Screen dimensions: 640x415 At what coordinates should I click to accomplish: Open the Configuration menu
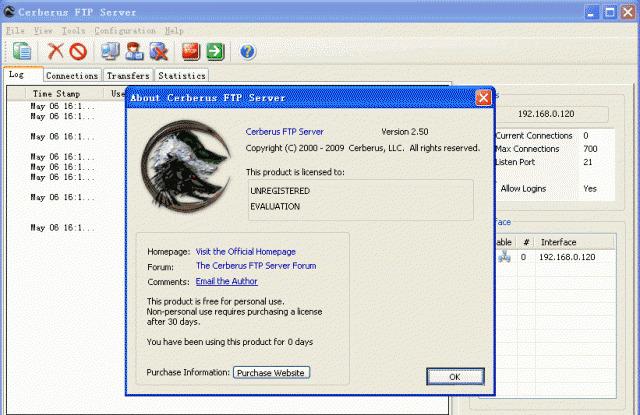click(x=125, y=31)
